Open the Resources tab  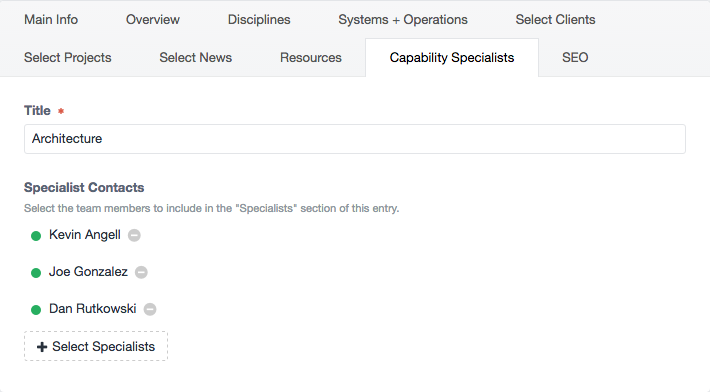pyautogui.click(x=311, y=57)
